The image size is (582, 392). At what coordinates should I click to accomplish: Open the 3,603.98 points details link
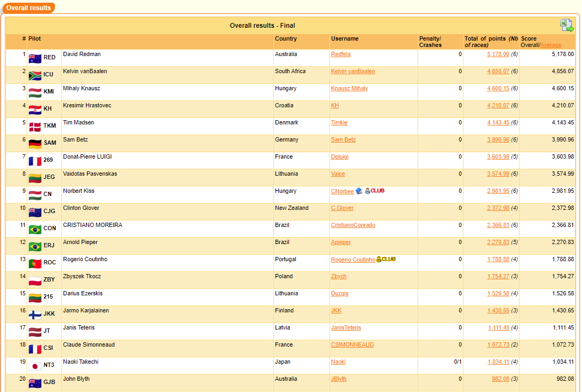(x=498, y=156)
